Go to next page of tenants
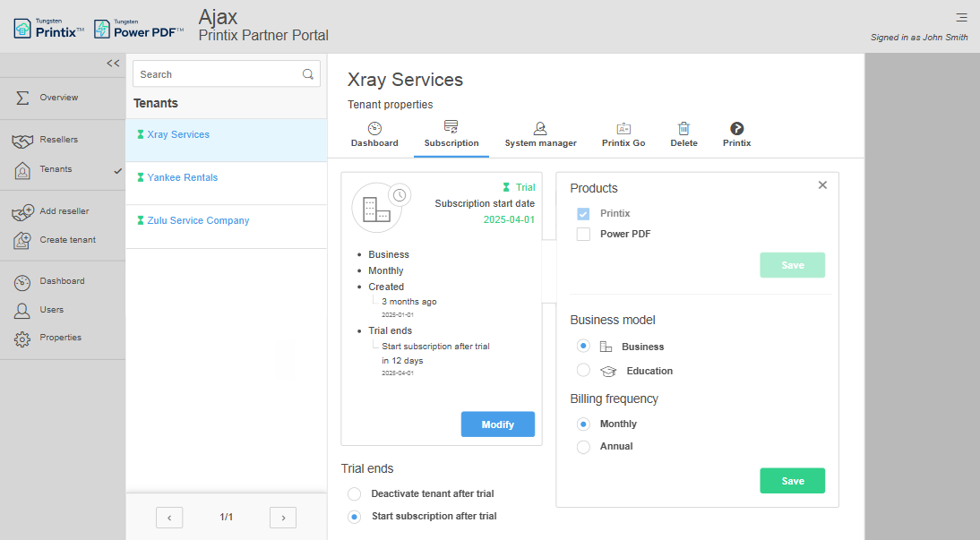 coord(283,518)
